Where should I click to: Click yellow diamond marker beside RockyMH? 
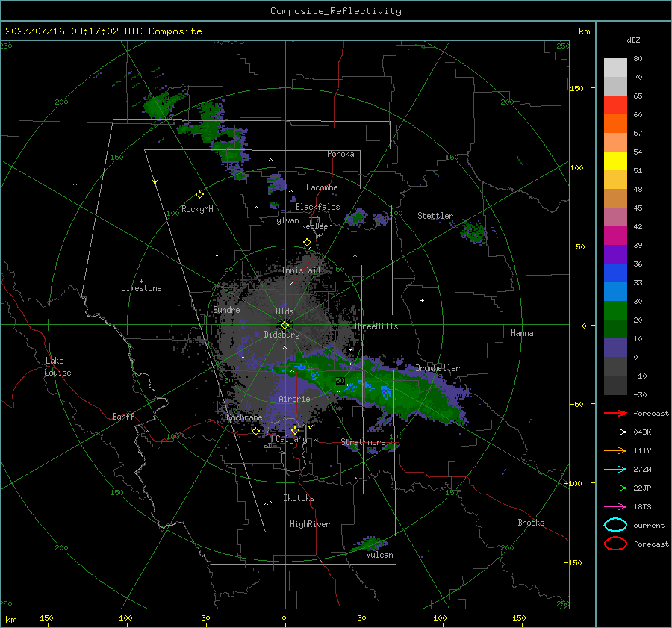(x=199, y=195)
